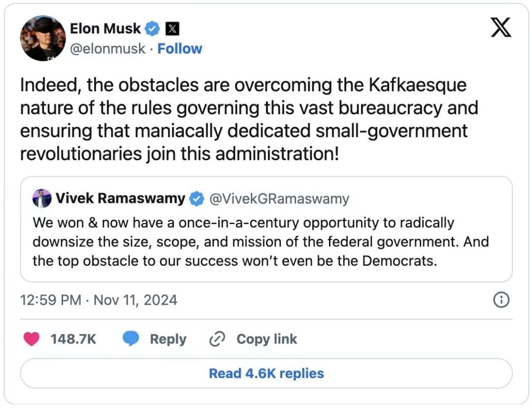Click the Copy link text label

click(x=266, y=339)
